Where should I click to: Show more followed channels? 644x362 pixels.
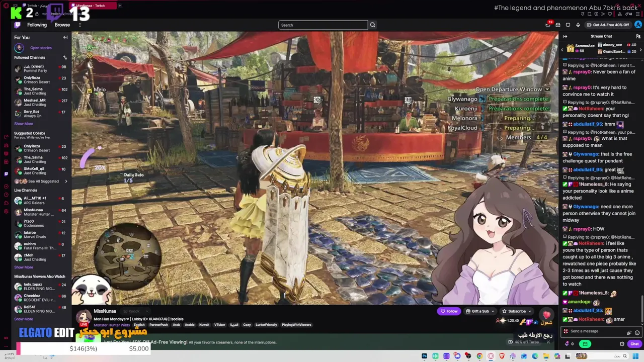coord(24,124)
